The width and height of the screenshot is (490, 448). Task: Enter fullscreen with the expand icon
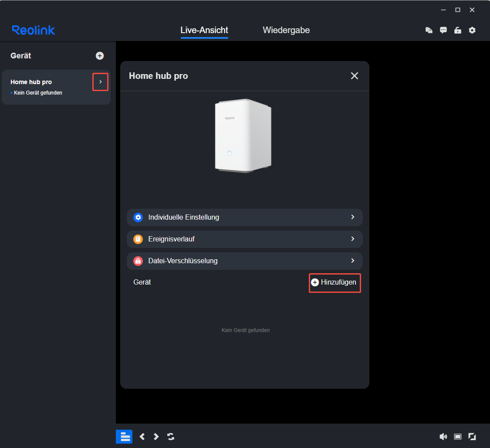pos(472,436)
